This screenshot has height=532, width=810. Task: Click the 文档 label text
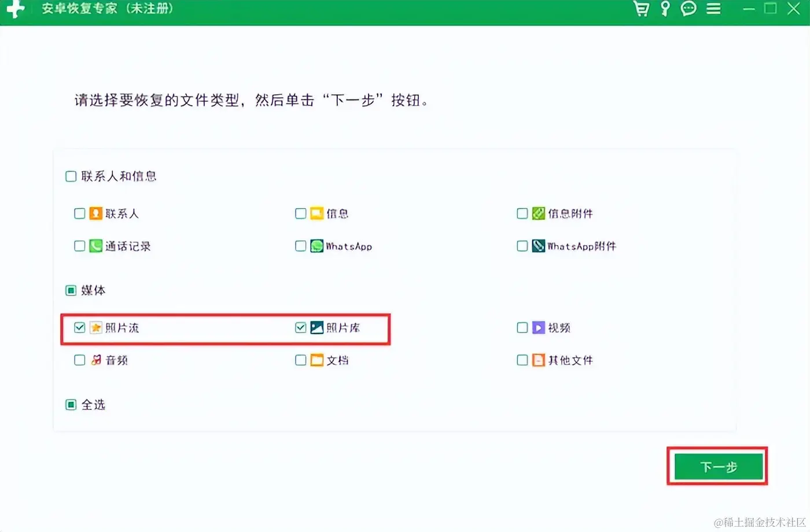click(x=337, y=360)
